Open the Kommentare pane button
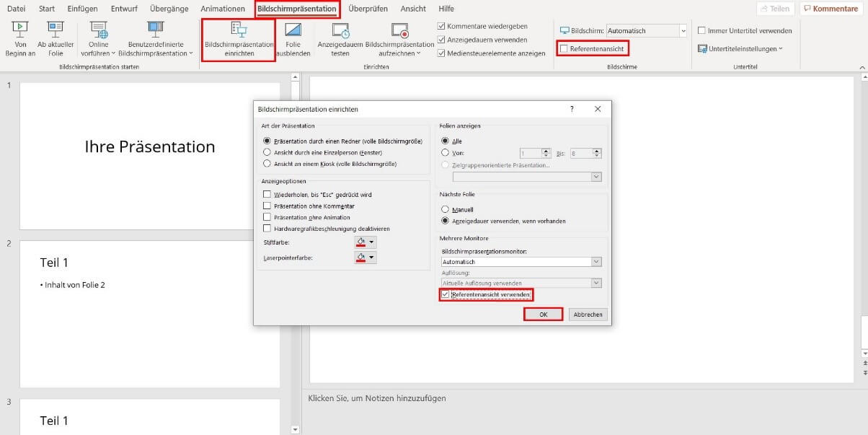This screenshot has height=435, width=868. 831,9
